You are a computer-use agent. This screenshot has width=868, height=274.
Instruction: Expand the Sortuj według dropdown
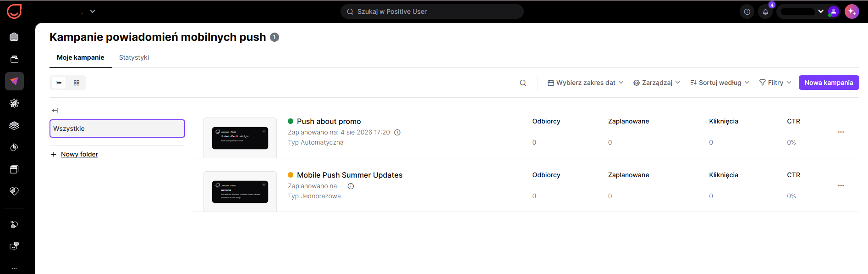720,83
